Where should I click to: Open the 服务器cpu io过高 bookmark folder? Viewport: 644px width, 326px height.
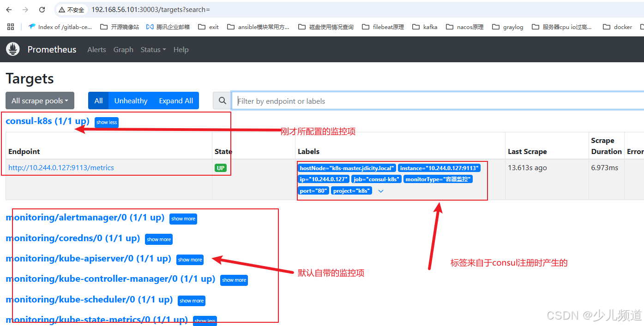(x=562, y=27)
